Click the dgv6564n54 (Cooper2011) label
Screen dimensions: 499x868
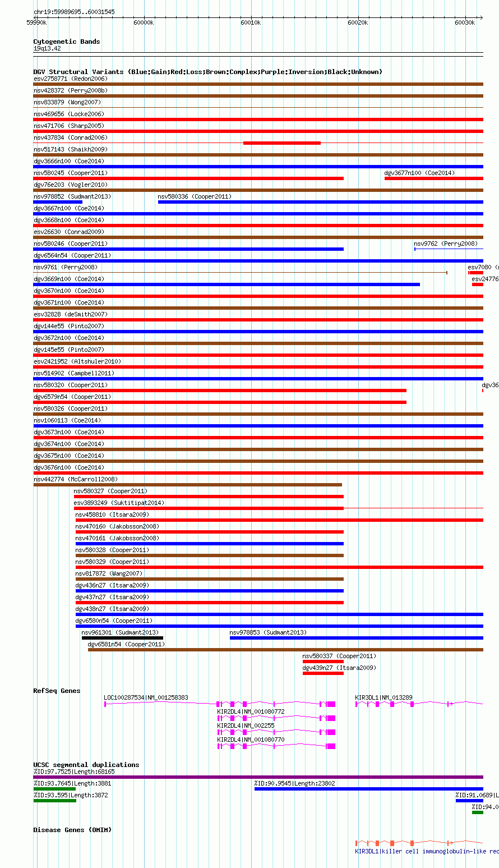click(x=72, y=255)
